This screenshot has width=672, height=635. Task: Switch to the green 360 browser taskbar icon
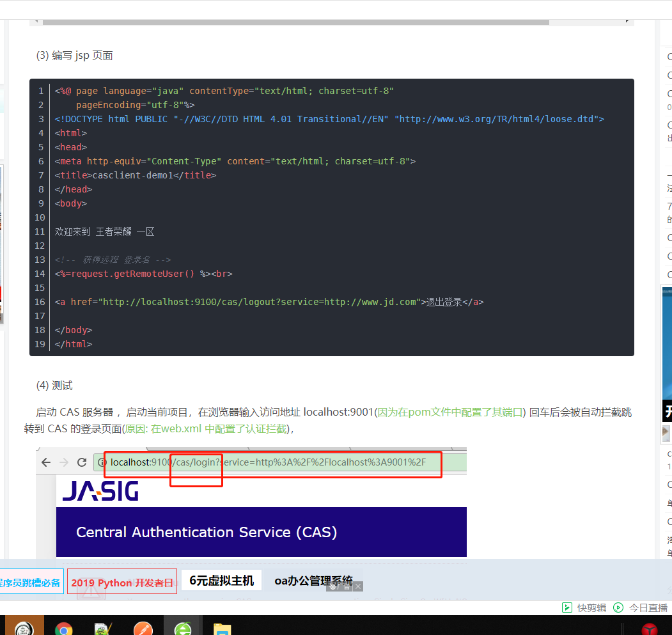(183, 629)
